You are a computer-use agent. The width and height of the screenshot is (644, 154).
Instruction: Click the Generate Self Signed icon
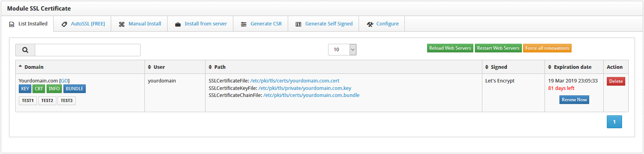coord(298,24)
